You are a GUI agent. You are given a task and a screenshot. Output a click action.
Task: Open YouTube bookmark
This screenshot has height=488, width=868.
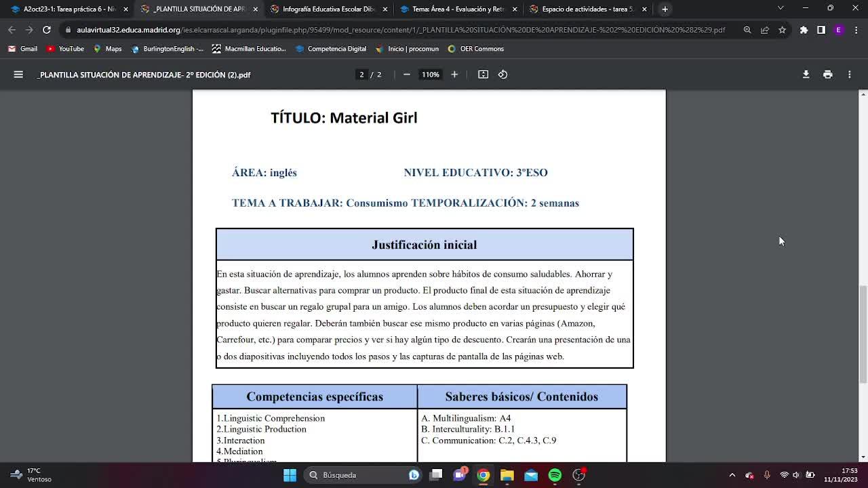[x=65, y=49]
